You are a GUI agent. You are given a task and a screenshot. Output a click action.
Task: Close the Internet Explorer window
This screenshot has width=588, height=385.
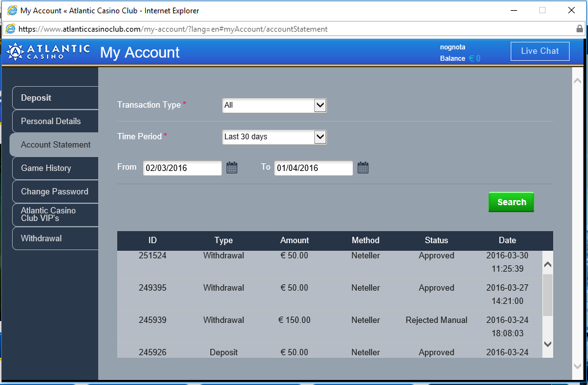(571, 10)
